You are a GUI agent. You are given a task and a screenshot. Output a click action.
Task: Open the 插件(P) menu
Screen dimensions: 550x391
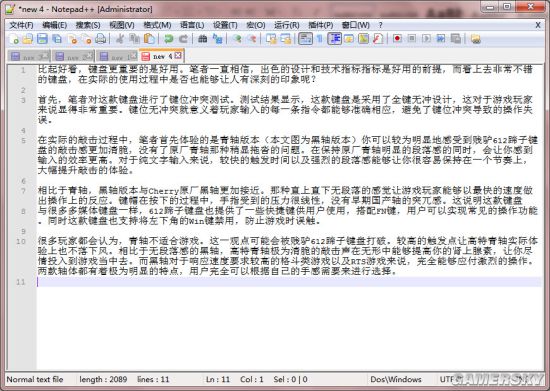321,25
